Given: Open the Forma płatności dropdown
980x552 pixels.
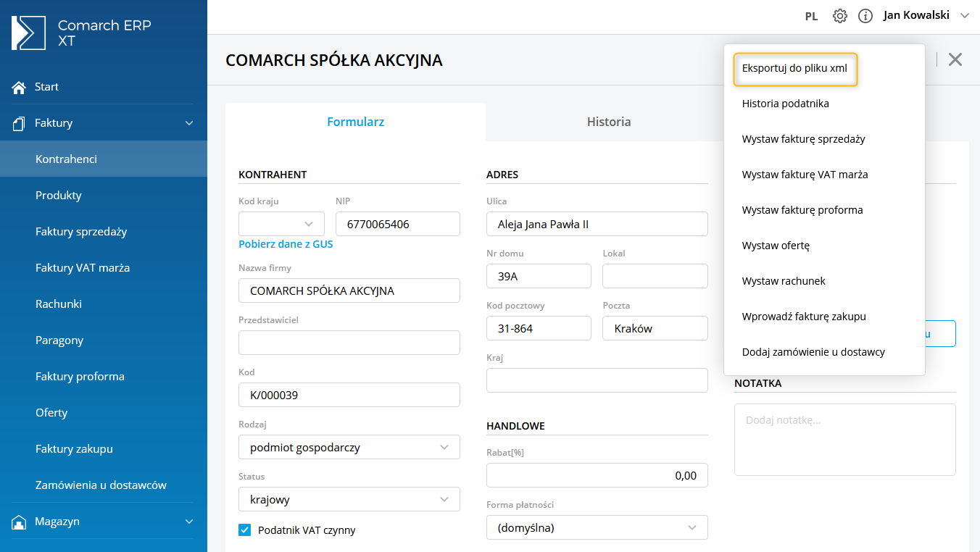Looking at the screenshot, I should click(597, 527).
